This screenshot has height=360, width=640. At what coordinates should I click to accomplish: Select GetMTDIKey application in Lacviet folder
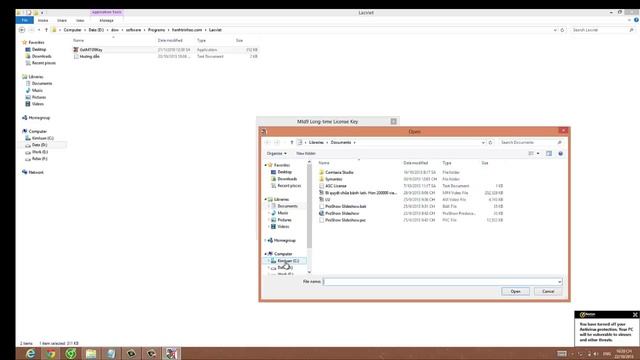91,50
